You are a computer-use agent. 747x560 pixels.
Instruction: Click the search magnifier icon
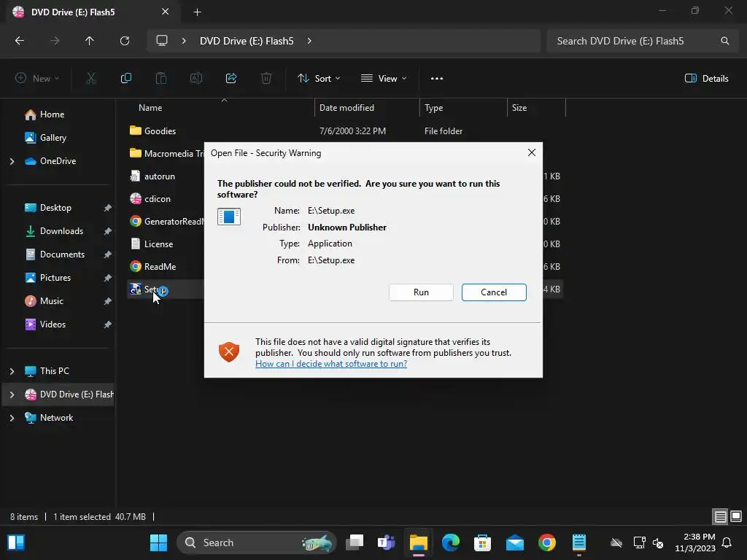724,41
